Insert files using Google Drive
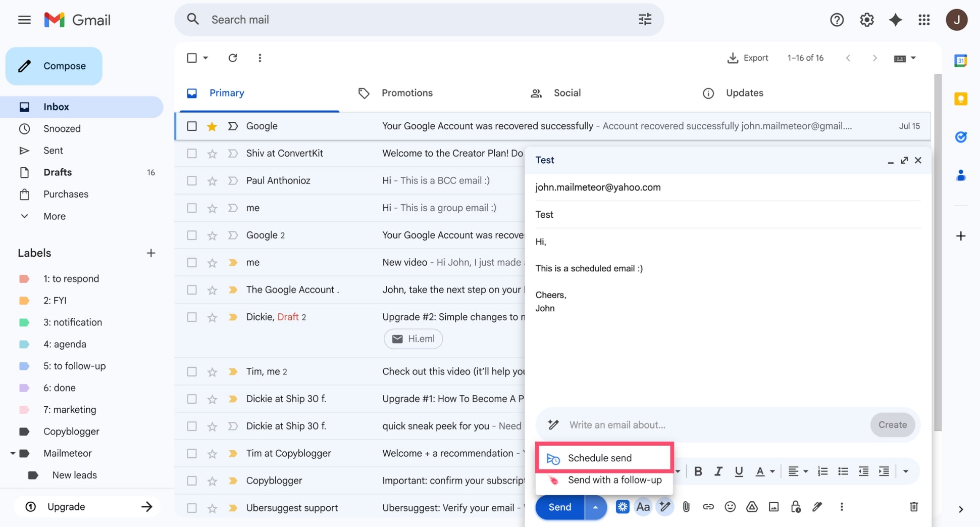Image resolution: width=980 pixels, height=527 pixels. pyautogui.click(x=752, y=507)
